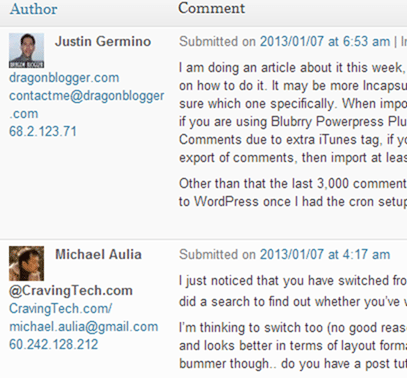Click Michael Aulia's avatar thumbnail
This screenshot has height=378, width=407.
point(26,263)
